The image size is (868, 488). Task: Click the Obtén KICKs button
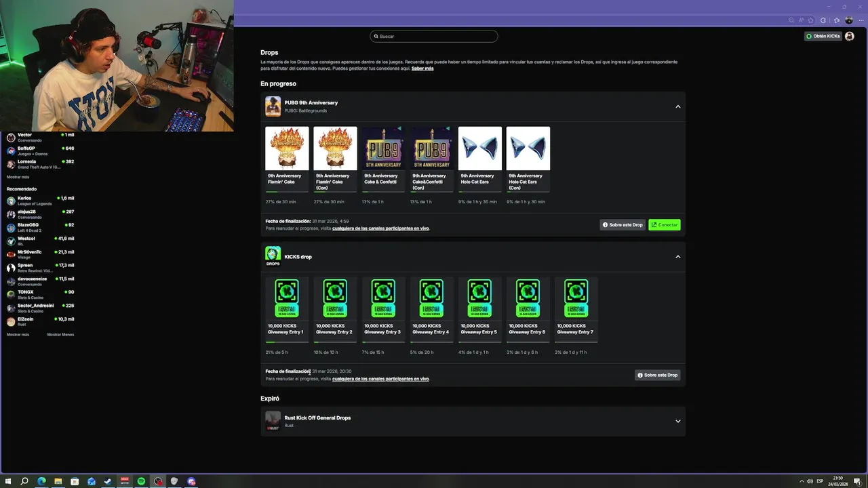coord(823,36)
